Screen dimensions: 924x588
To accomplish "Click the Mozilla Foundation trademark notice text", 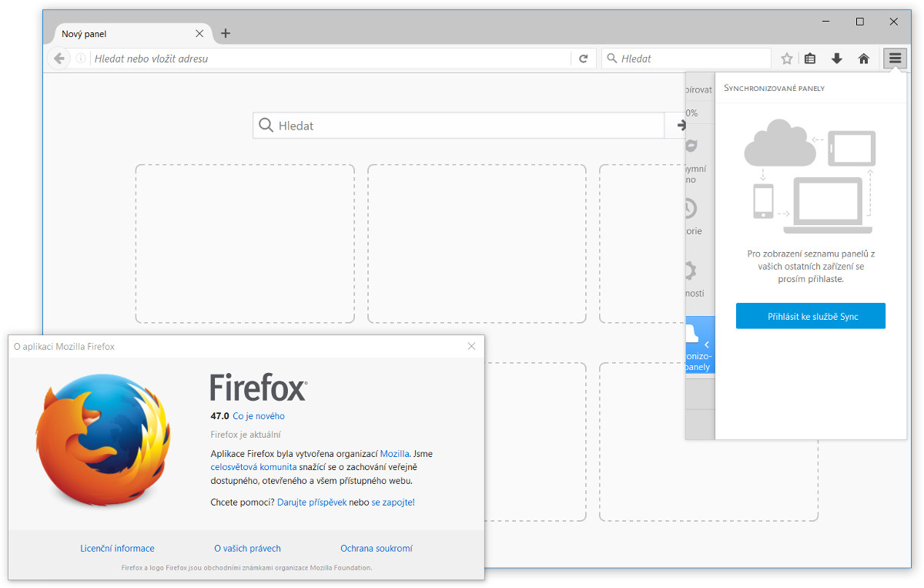I will (x=246, y=568).
